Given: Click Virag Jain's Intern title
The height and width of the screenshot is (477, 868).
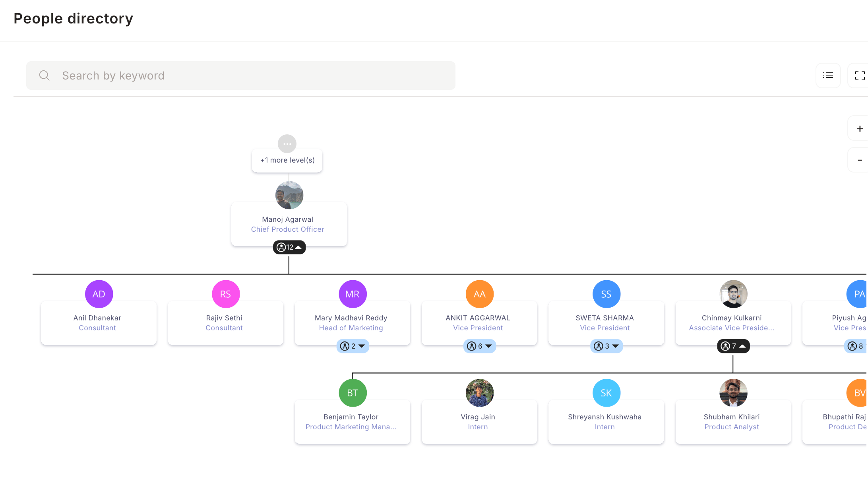Looking at the screenshot, I should (x=478, y=427).
